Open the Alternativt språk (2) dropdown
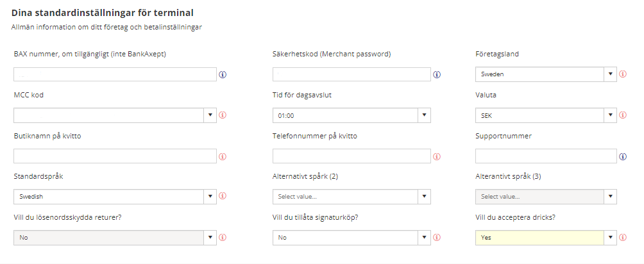 pyautogui.click(x=352, y=197)
